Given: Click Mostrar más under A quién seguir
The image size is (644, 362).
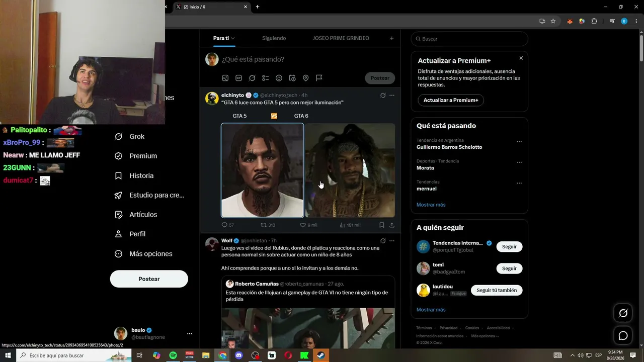Looking at the screenshot, I should [431, 310].
